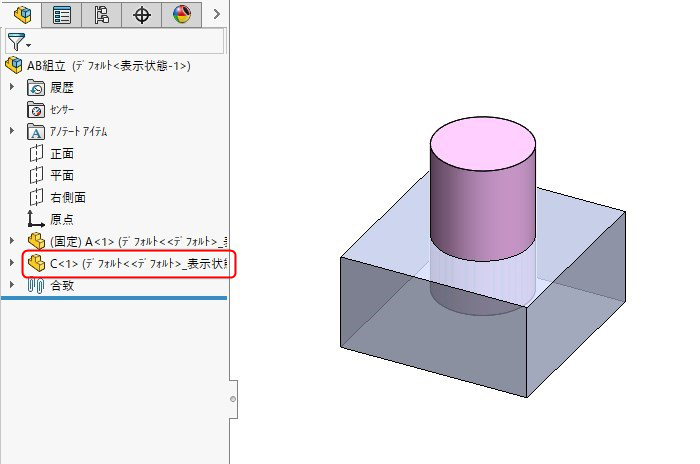700x464 pixels.
Task: Open the tree filter funnel dropdown
Action: click(18, 42)
